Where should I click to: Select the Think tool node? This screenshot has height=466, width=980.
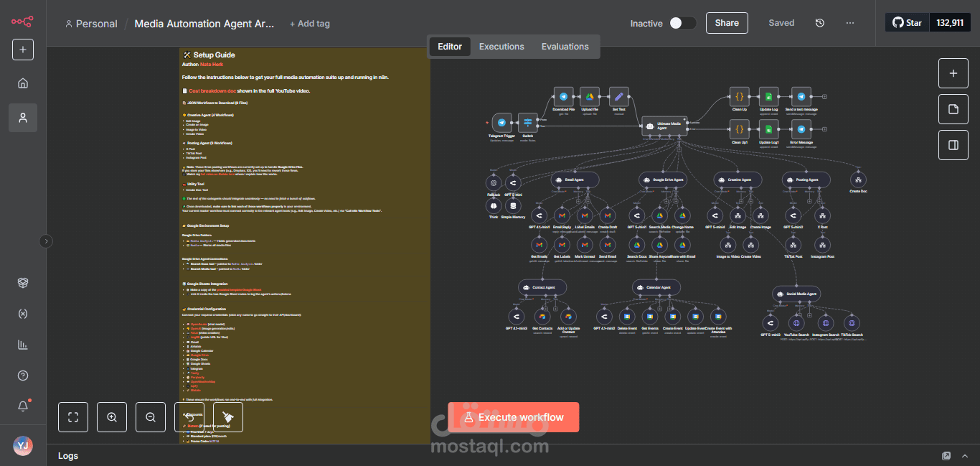click(x=494, y=205)
